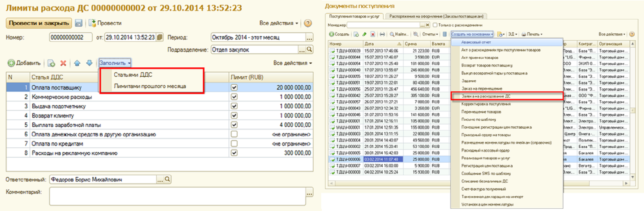The height and width of the screenshot is (211, 644).
Task: Expand Все действия in the limits table toolbar
Action: 292,63
